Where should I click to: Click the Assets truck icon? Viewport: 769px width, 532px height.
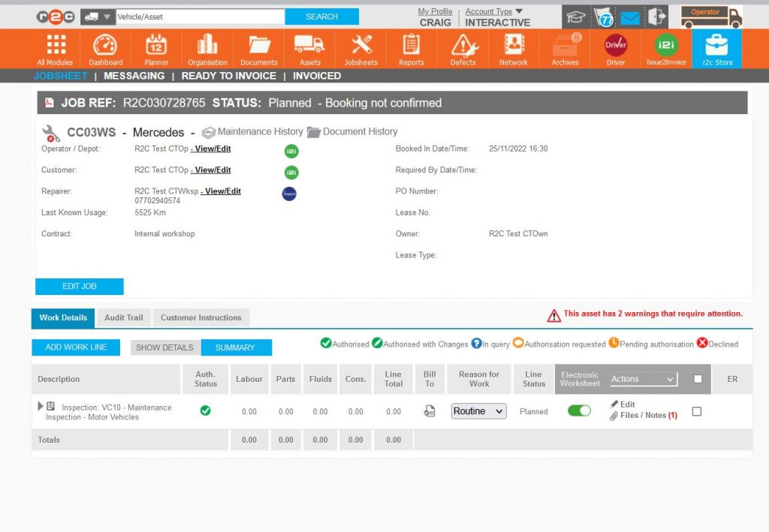[x=309, y=48]
